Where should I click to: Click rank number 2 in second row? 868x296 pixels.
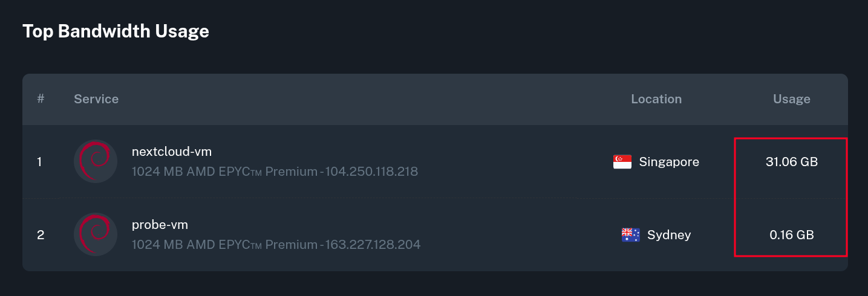click(41, 235)
